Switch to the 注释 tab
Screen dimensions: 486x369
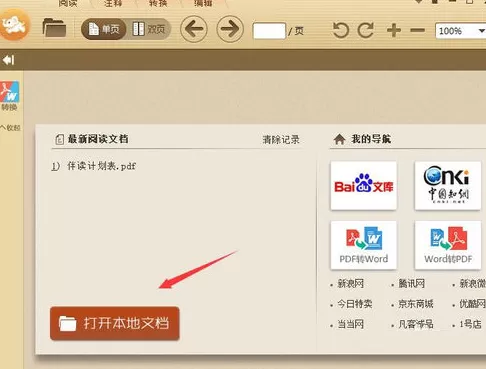click(113, 3)
